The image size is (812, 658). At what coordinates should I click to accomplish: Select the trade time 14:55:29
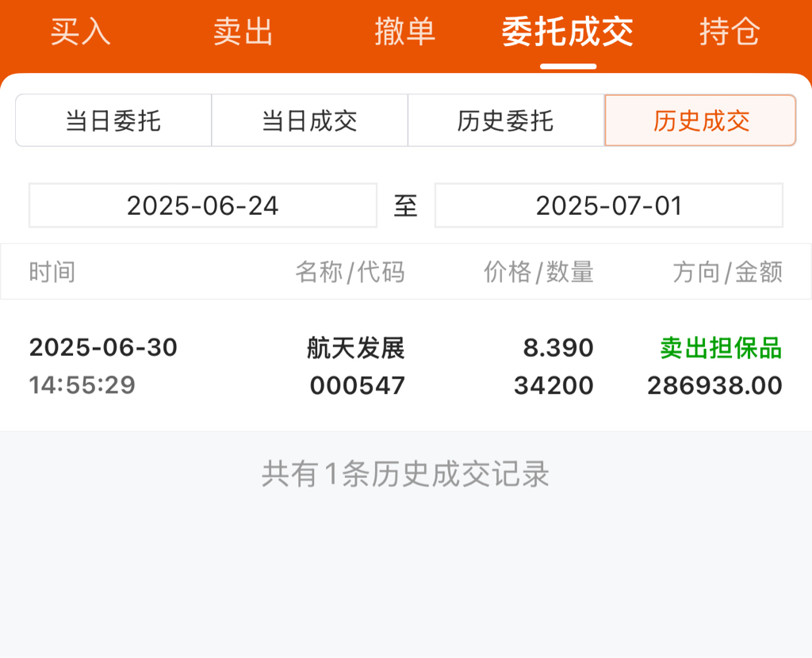pos(82,385)
